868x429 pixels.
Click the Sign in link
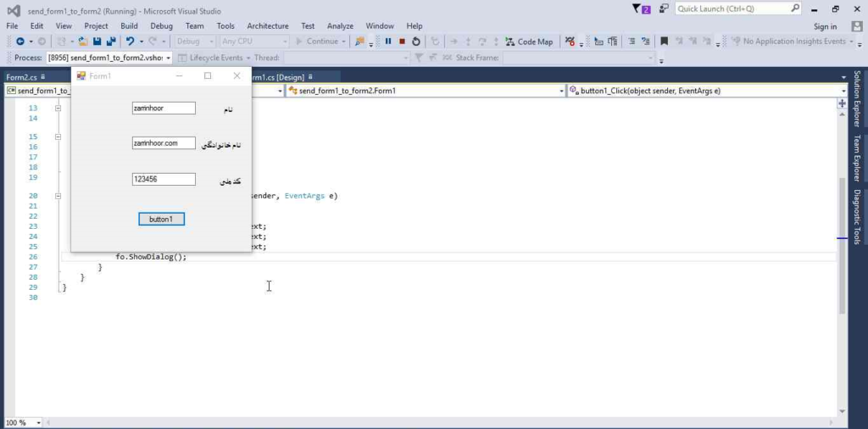[x=825, y=26]
